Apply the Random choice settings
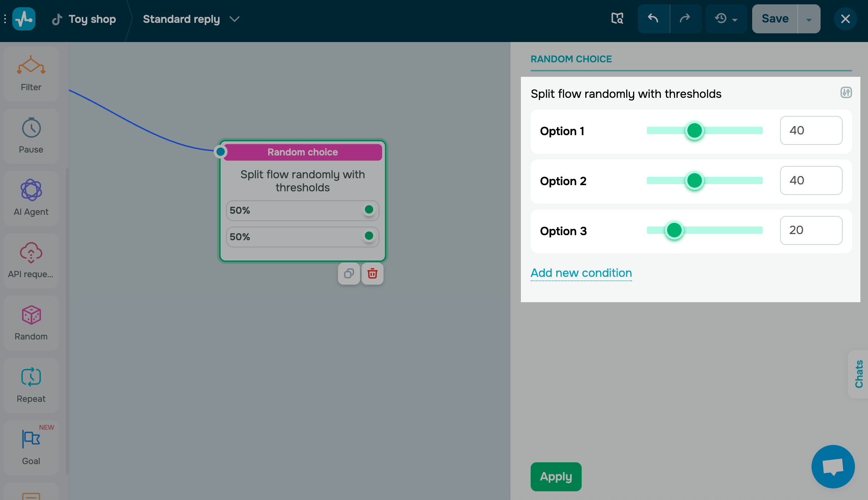868x500 pixels. tap(556, 476)
